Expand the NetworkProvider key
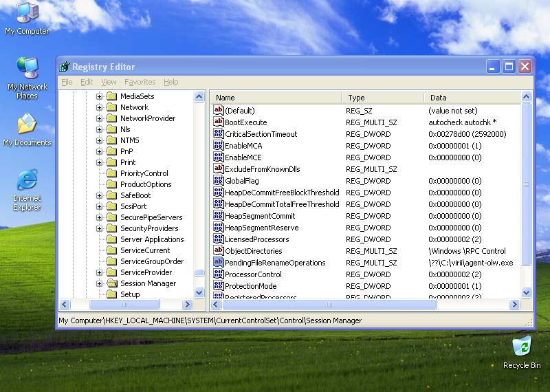This screenshot has height=392, width=550. (99, 118)
